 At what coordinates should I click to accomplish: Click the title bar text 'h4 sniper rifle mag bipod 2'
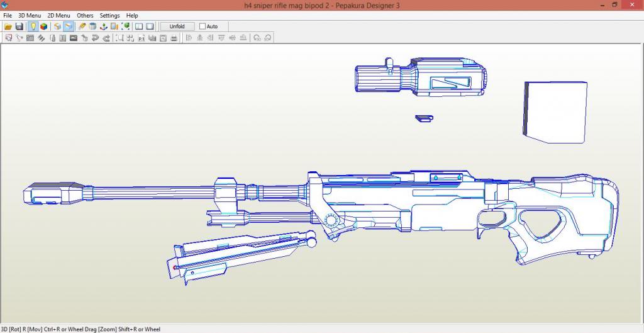point(286,5)
